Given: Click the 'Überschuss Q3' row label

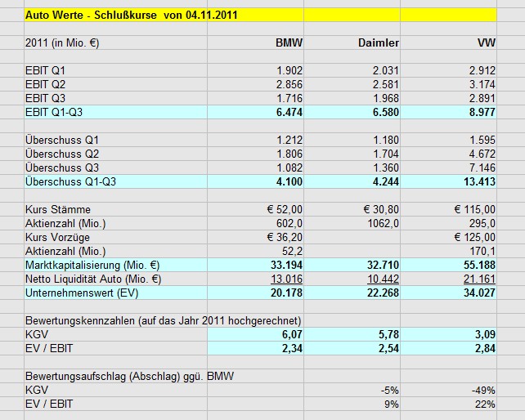Looking at the screenshot, I should 62,168.
